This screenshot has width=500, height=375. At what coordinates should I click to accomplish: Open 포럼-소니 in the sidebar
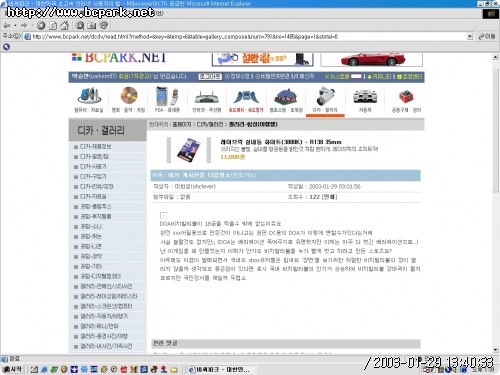click(x=91, y=227)
